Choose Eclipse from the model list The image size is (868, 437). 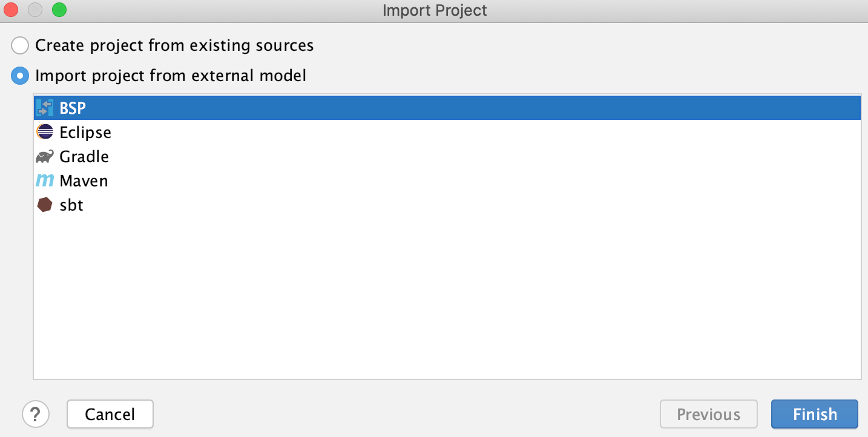[85, 132]
